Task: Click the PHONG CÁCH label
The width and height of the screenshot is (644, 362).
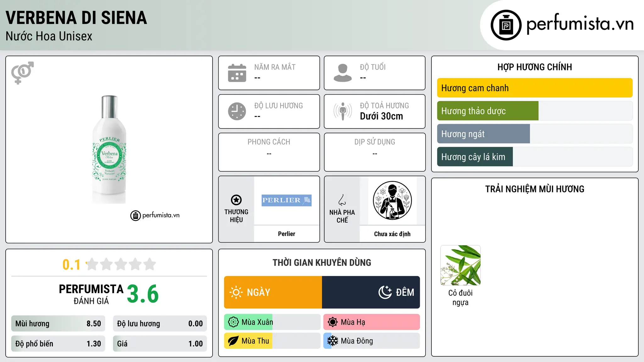Action: (269, 142)
